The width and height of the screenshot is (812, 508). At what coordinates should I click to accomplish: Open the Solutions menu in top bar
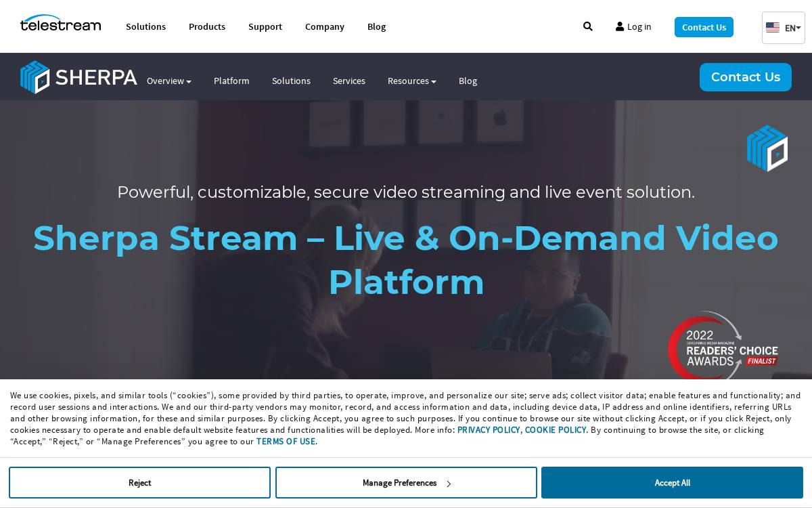(x=145, y=26)
